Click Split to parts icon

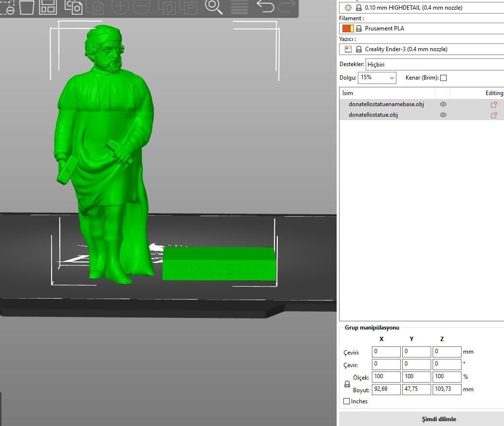pos(189,7)
